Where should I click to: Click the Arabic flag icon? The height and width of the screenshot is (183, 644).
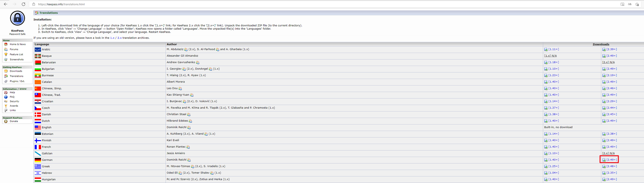[38, 49]
